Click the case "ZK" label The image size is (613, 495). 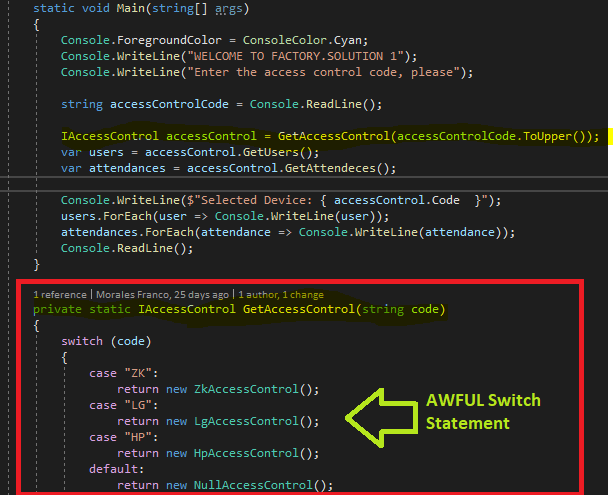124,373
